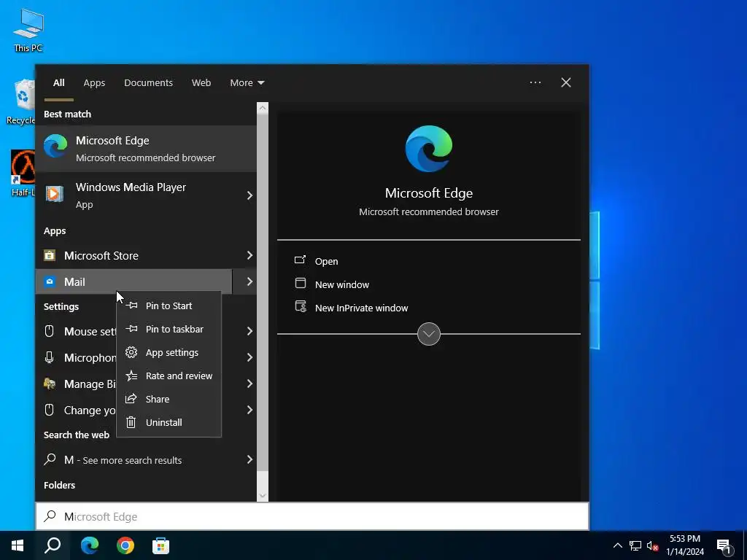
Task: Open Microsoft Store from the taskbar
Action: 160,545
